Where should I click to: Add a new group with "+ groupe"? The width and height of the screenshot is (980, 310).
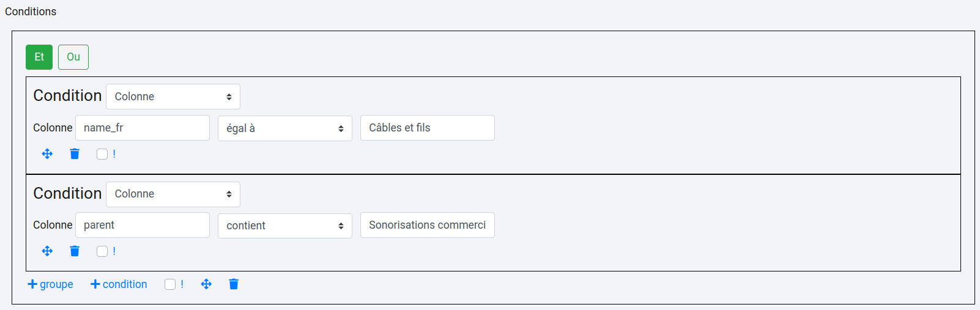50,284
